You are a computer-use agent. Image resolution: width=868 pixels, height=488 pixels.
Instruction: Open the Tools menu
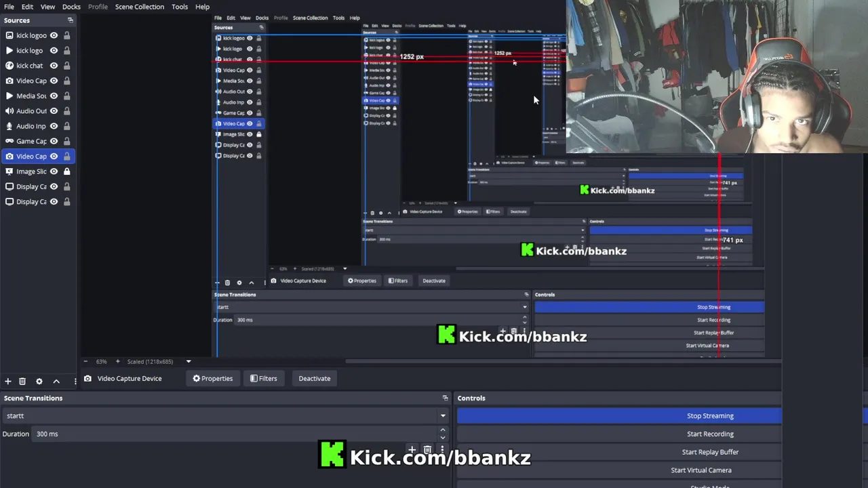[x=180, y=7]
